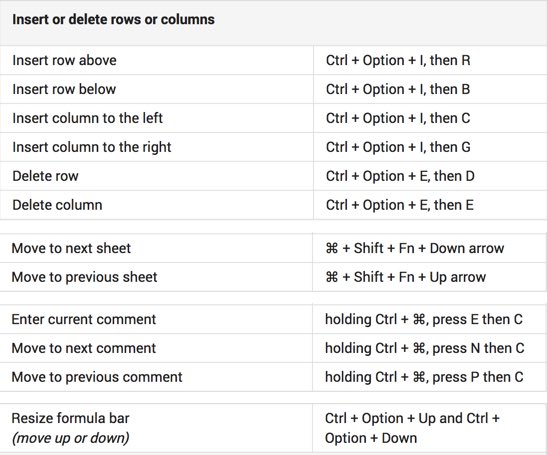Select the italic '(move up or down)' text
Image resolution: width=547 pixels, height=455 pixels.
(70, 438)
